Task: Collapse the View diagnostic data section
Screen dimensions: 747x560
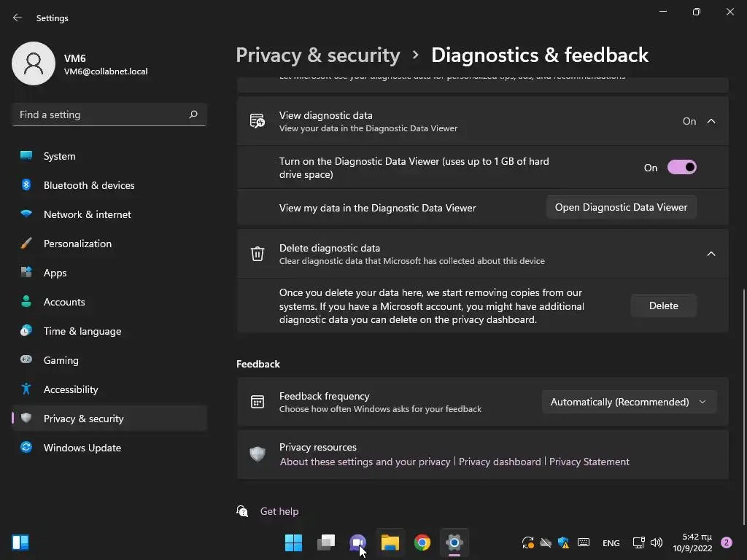Action: (711, 121)
